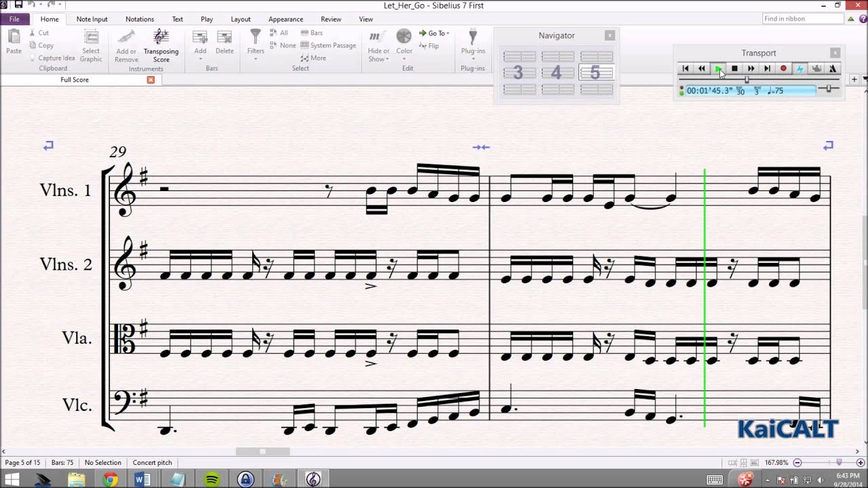This screenshot has height=488, width=868.
Task: Toggle the metronome click button
Action: click(x=833, y=68)
